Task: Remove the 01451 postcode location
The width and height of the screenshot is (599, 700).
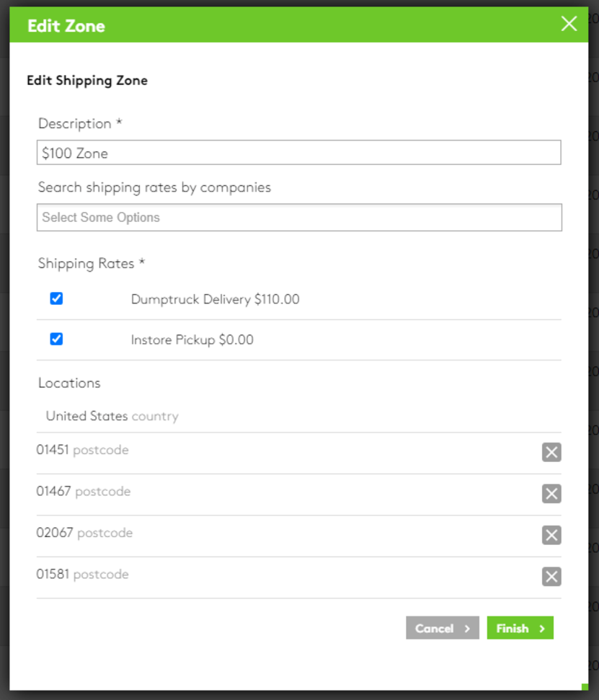Action: point(551,452)
